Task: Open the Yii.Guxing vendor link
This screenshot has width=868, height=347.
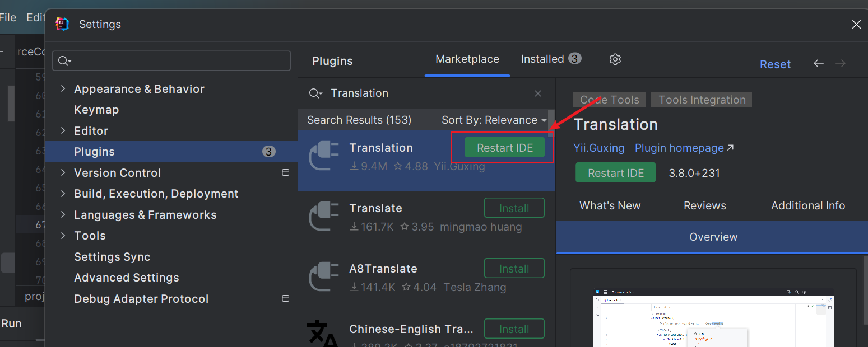Action: (598, 148)
